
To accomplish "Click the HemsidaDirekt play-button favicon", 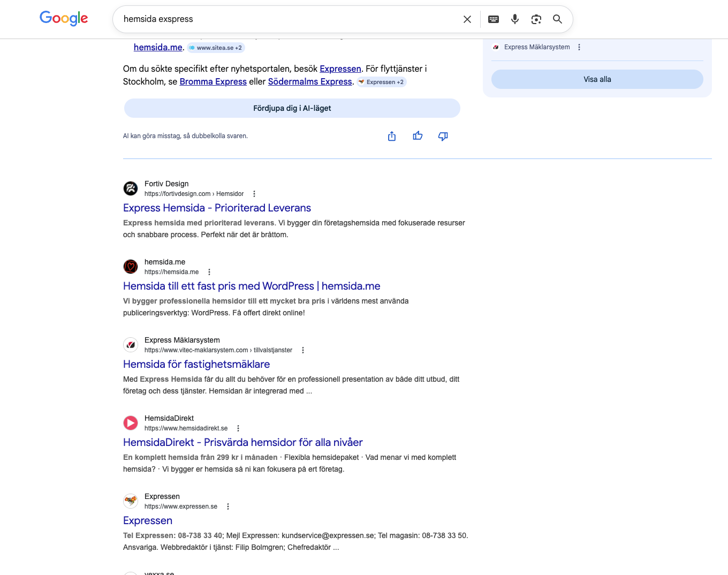I will coord(131,423).
